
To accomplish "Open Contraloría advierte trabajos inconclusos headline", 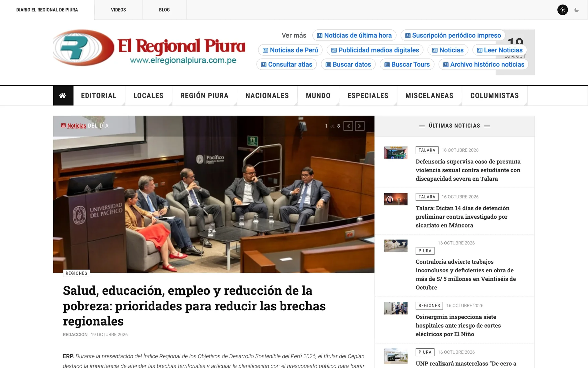I will coord(466,274).
